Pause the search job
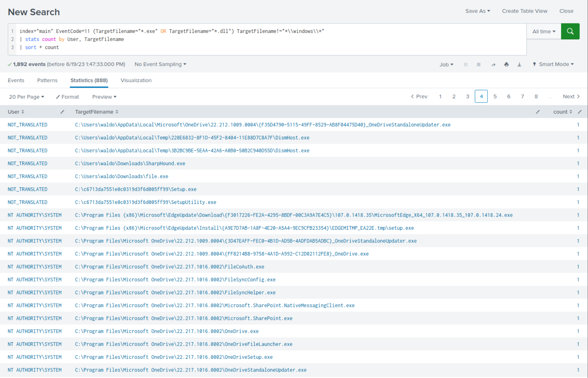This screenshot has height=378, width=588. [466, 65]
